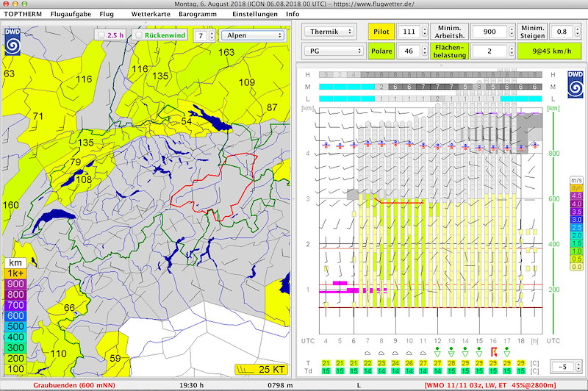
Task: Open the Thermik selection dropdown
Action: [x=329, y=32]
